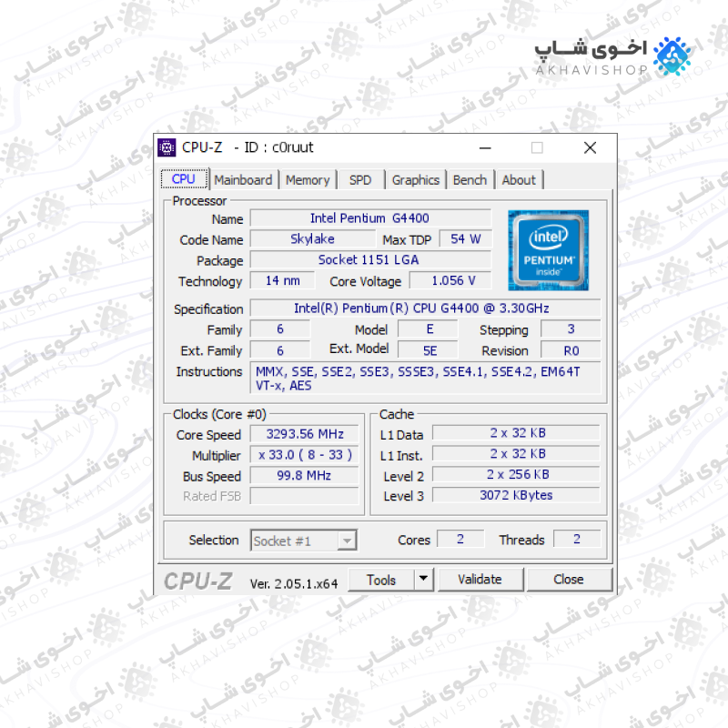The width and height of the screenshot is (728, 728).
Task: Click the Threads value 2
Action: coord(577,539)
